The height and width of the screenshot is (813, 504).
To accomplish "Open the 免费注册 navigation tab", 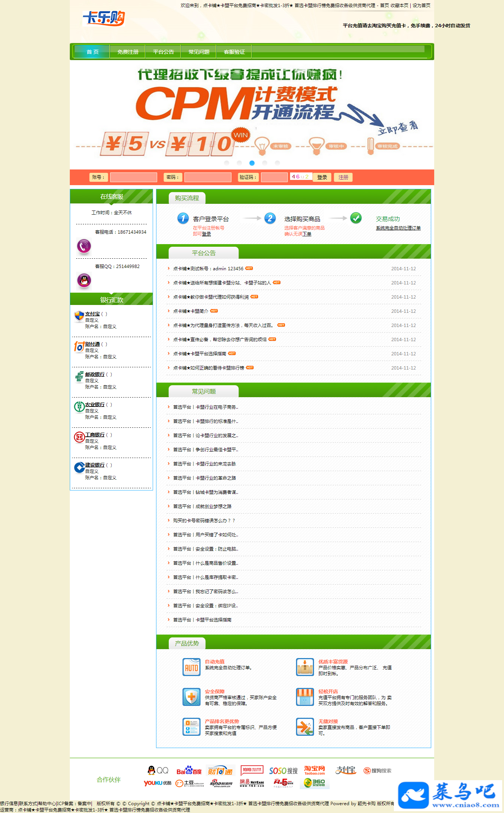I will coord(128,52).
